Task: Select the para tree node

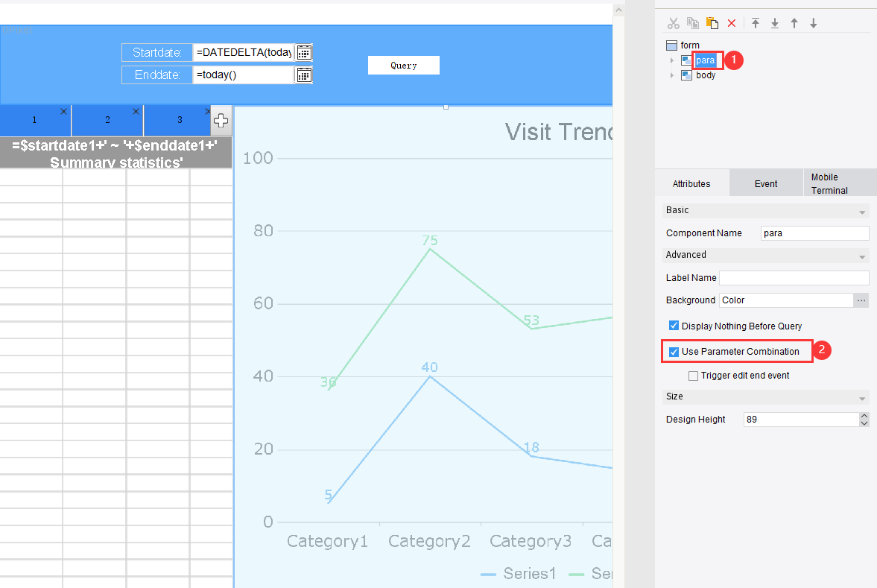Action: [706, 60]
